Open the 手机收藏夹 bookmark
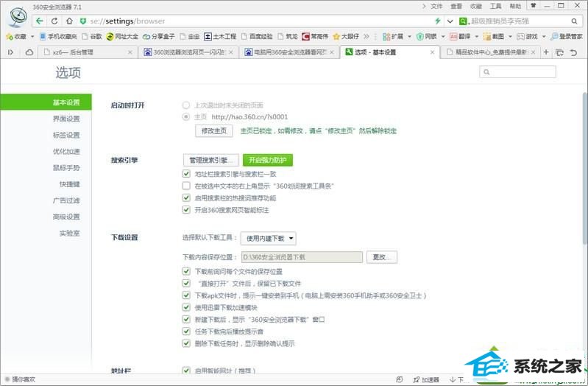 click(58, 36)
